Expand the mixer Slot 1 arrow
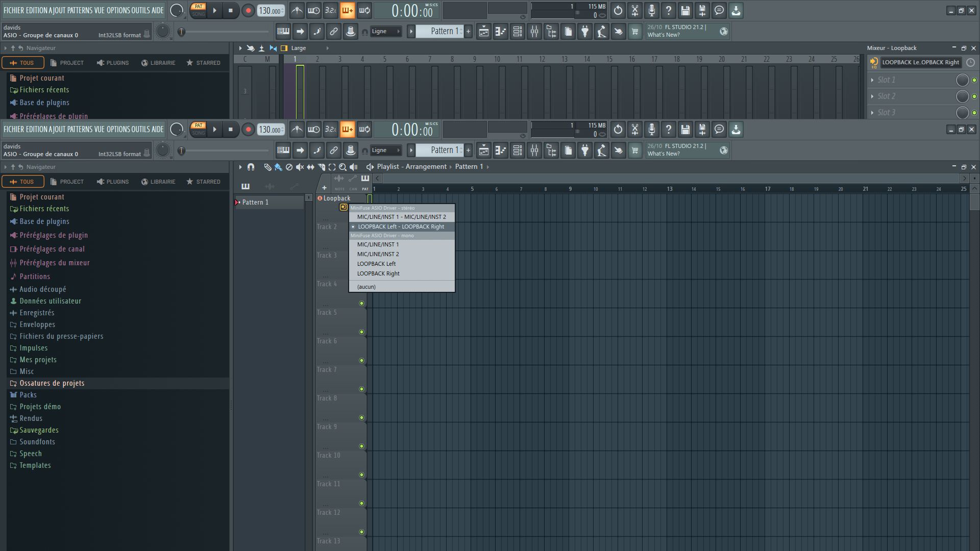Image resolution: width=980 pixels, height=551 pixels. (x=872, y=80)
